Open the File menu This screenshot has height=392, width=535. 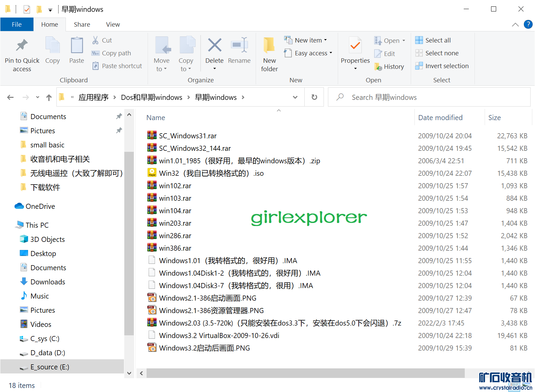17,24
